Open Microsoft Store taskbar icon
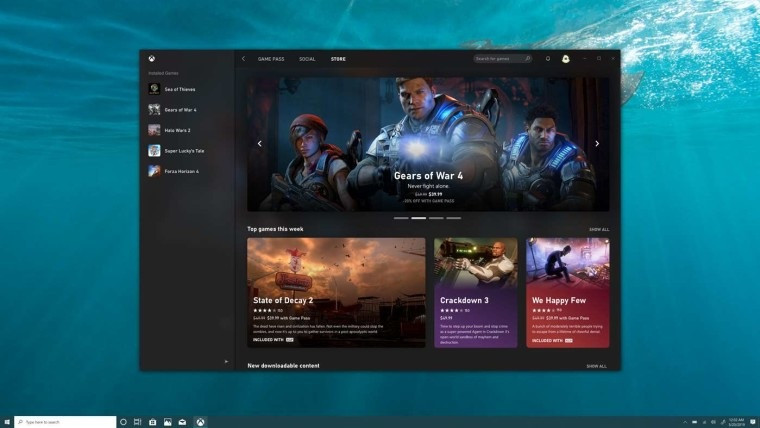Viewport: 760px width, 428px height. click(x=153, y=422)
